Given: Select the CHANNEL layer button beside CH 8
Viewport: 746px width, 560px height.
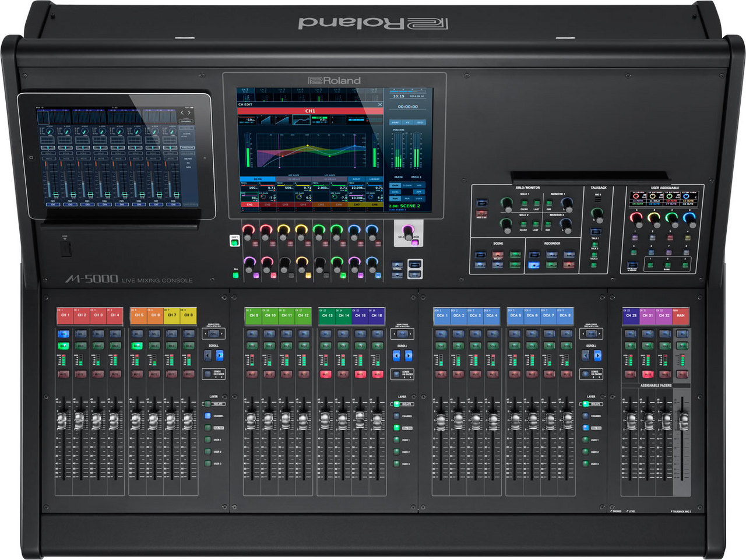Looking at the screenshot, I should click(x=207, y=416).
